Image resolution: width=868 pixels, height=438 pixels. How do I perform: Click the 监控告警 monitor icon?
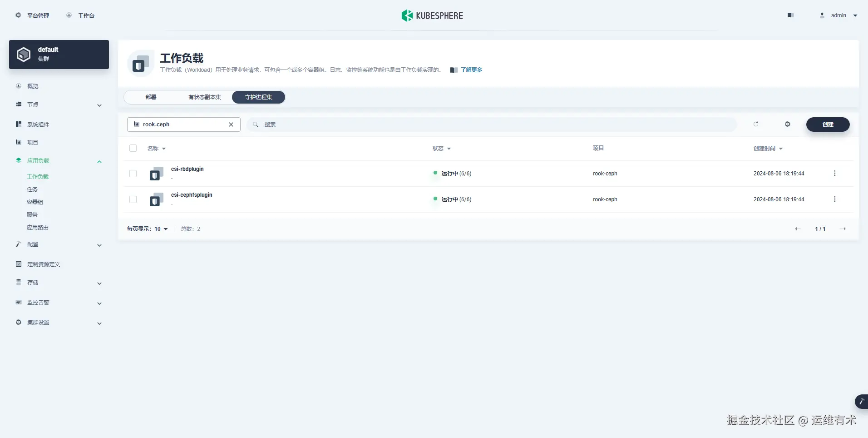coord(19,302)
